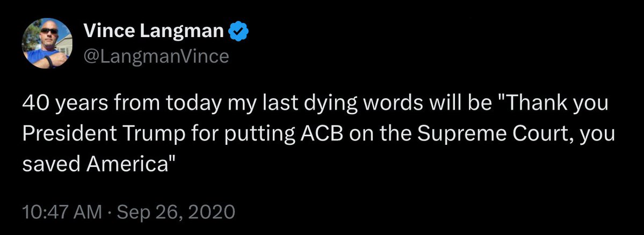Click the AM portion of the timestamp
The width and height of the screenshot is (644, 235).
[89, 212]
